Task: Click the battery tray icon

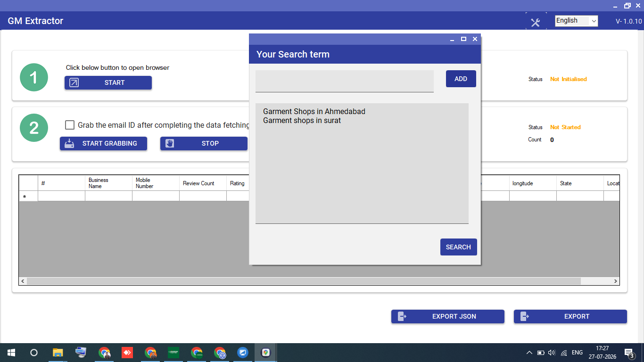Action: 541,353
